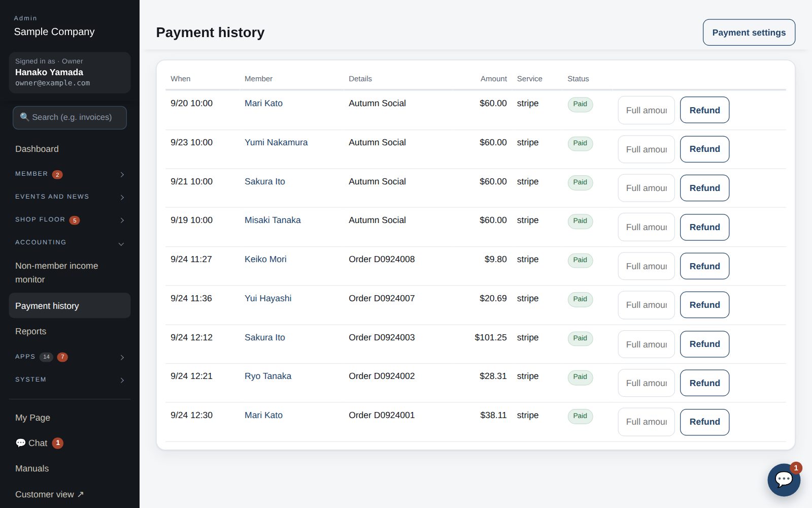Focus refund amount field for Ryo Tanaka
The width and height of the screenshot is (812, 508).
[646, 383]
